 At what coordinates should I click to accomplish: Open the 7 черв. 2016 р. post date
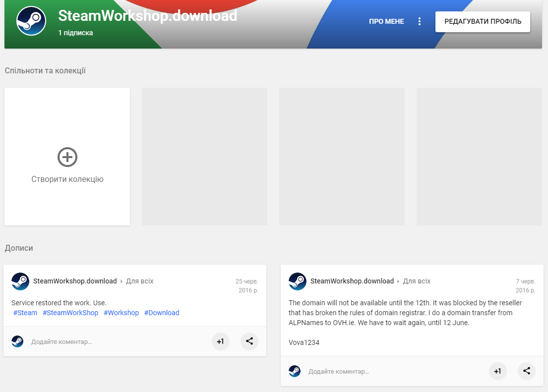click(525, 286)
